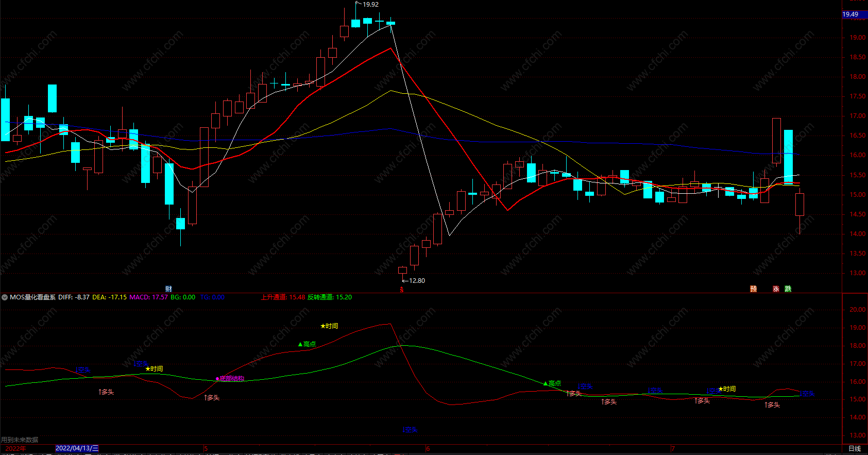
Task: Click the 17.00 level on main price axis
Action: [857, 116]
